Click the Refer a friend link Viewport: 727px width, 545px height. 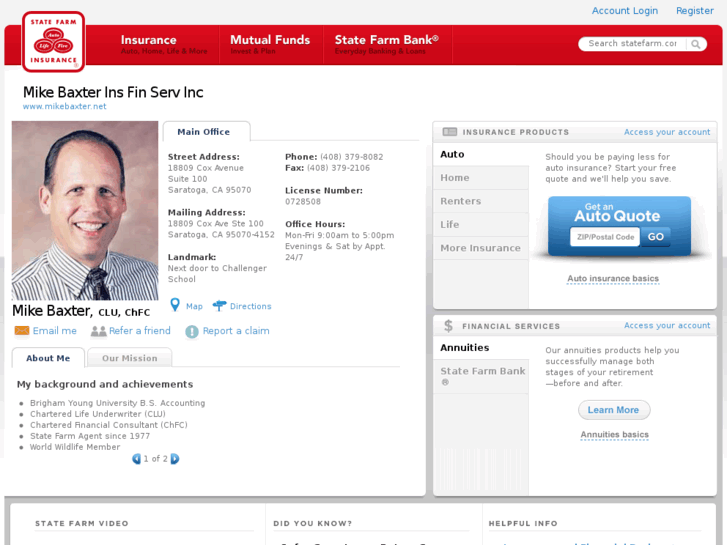tap(140, 331)
